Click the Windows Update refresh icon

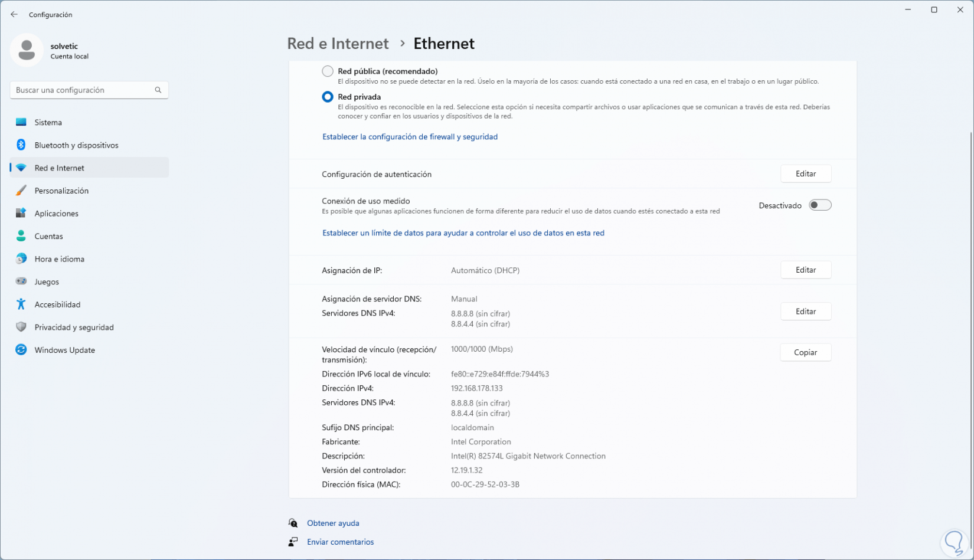click(x=21, y=350)
